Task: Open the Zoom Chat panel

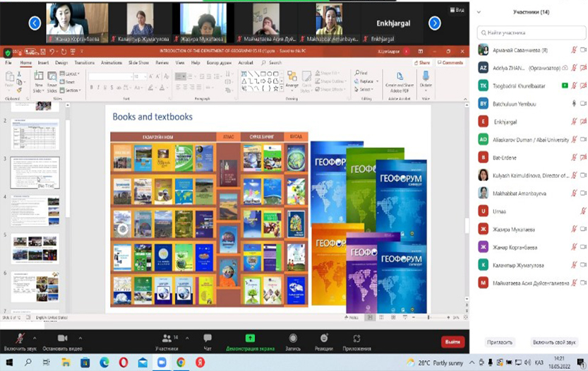Action: (x=208, y=341)
